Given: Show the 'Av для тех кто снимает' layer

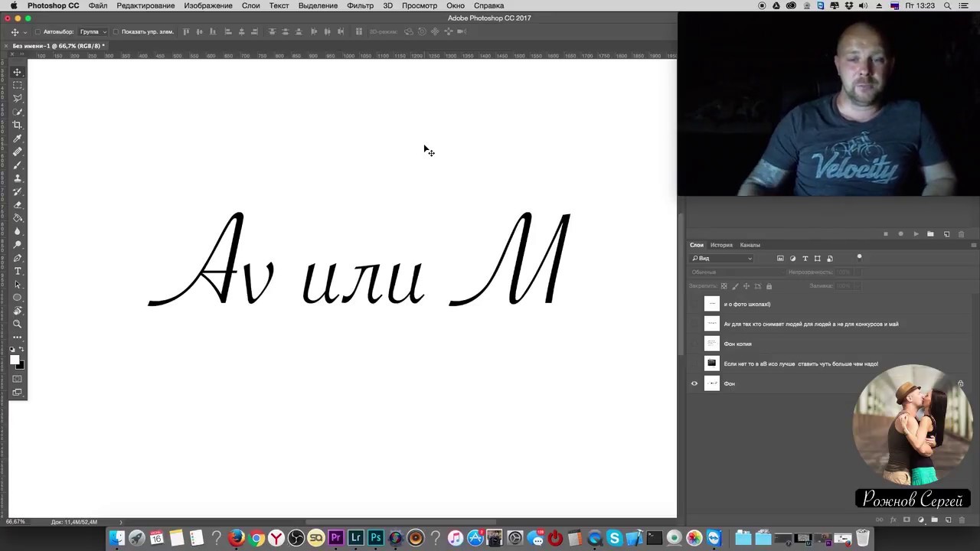Looking at the screenshot, I should click(x=694, y=324).
